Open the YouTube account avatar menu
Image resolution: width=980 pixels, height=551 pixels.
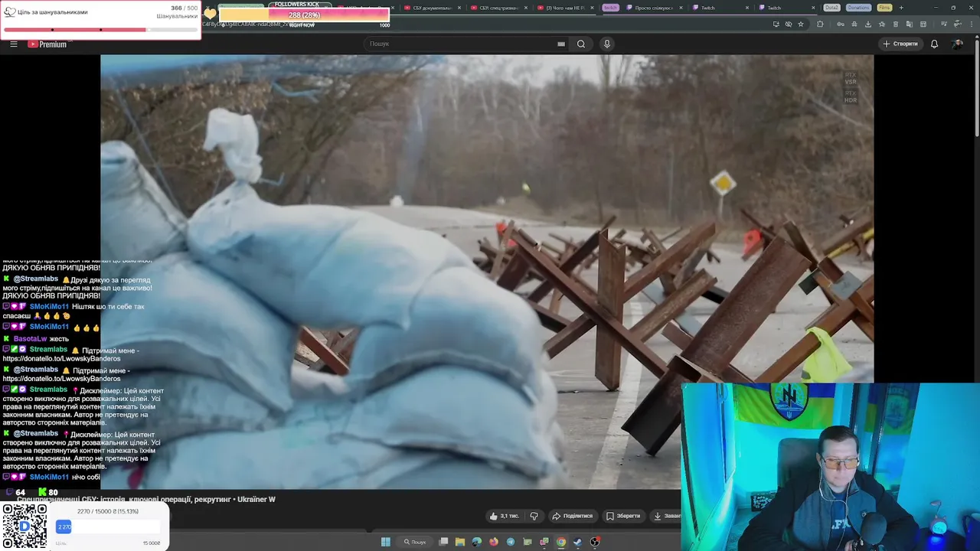point(957,44)
